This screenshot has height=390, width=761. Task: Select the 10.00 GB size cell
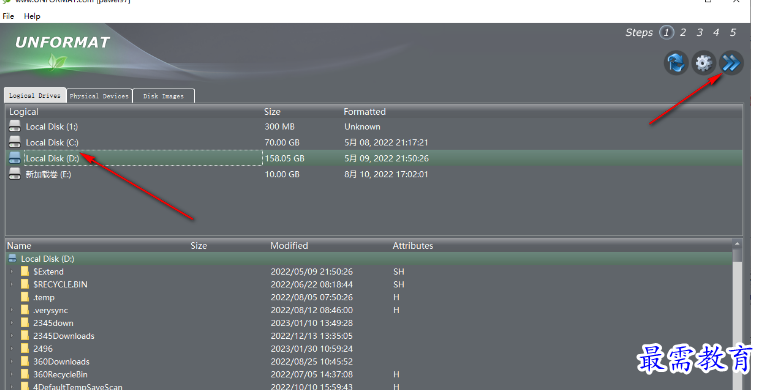click(x=282, y=174)
